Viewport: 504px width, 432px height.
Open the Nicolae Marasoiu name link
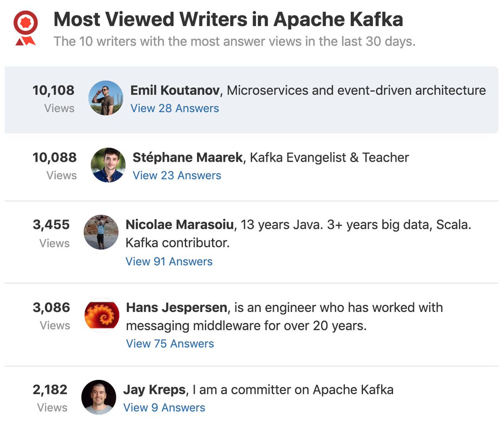pyautogui.click(x=180, y=225)
